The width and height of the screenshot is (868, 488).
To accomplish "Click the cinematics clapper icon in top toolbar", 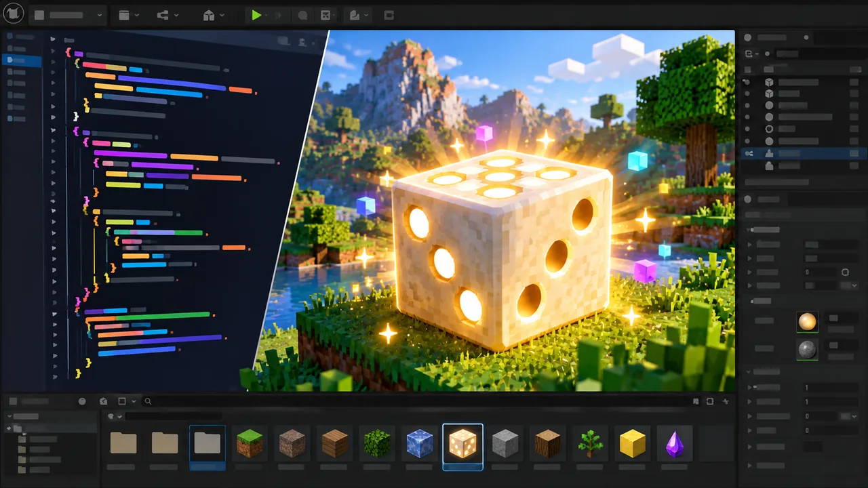I will [x=325, y=15].
